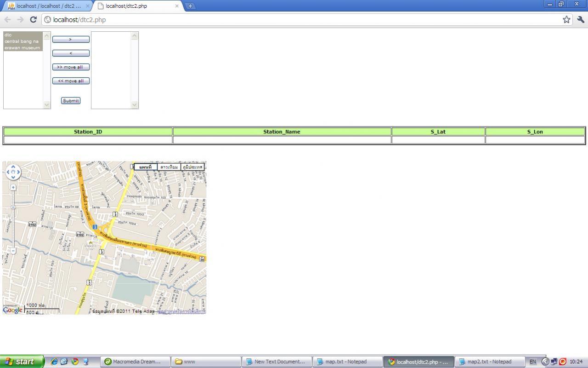Image resolution: width=588 pixels, height=368 pixels.
Task: Switch map to ภูมิประเทศ (Terrain) view
Action: 192,167
